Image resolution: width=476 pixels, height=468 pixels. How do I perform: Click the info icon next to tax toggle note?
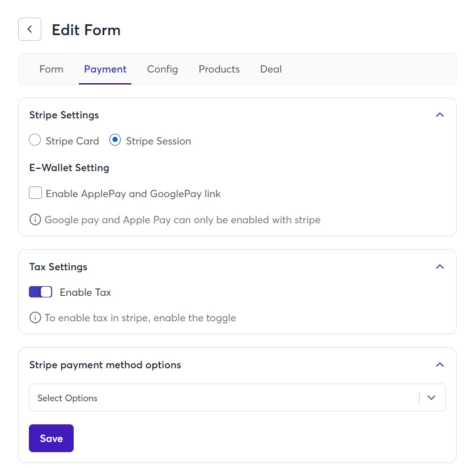tap(35, 318)
